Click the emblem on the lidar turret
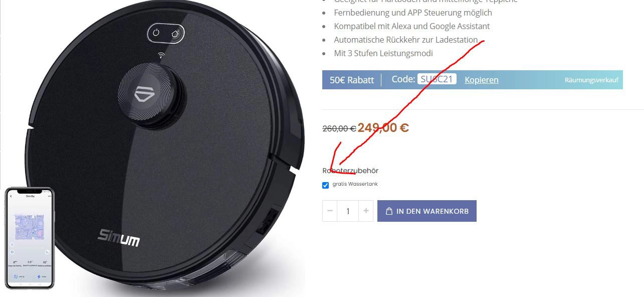 click(145, 95)
